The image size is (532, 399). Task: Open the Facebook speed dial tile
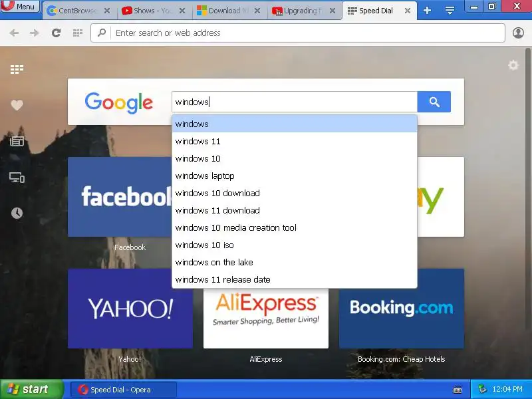pos(120,197)
